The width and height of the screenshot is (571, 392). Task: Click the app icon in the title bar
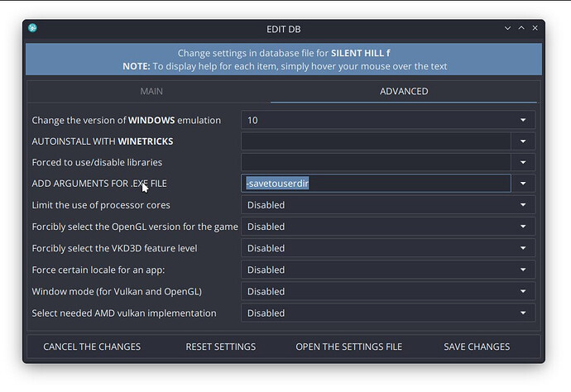(x=33, y=29)
